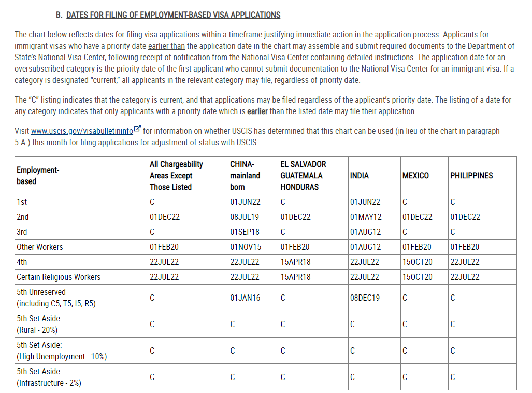Screen dimensions: 532x393
Task: Open the www.uscis.gov/visabulletininfo link
Action: pyautogui.click(x=82, y=131)
